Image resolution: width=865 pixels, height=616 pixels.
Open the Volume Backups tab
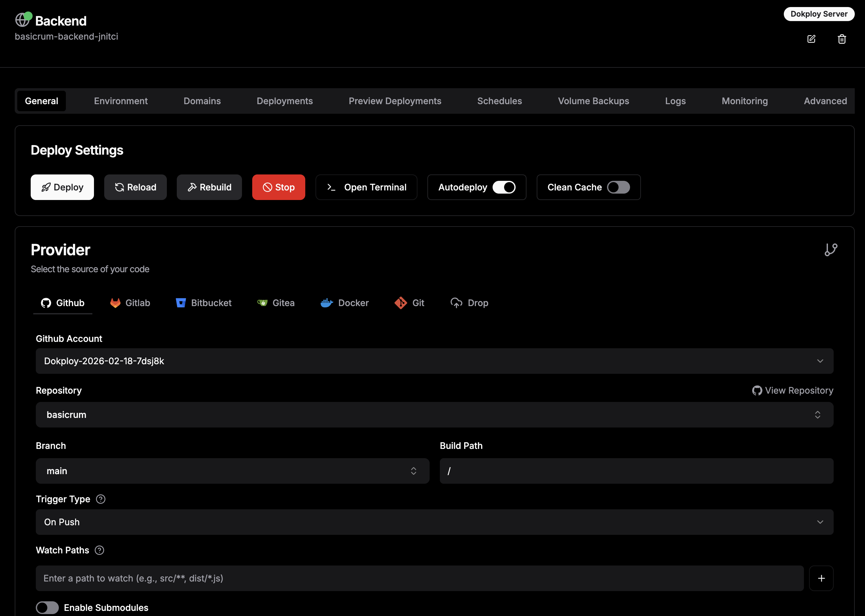[593, 101]
